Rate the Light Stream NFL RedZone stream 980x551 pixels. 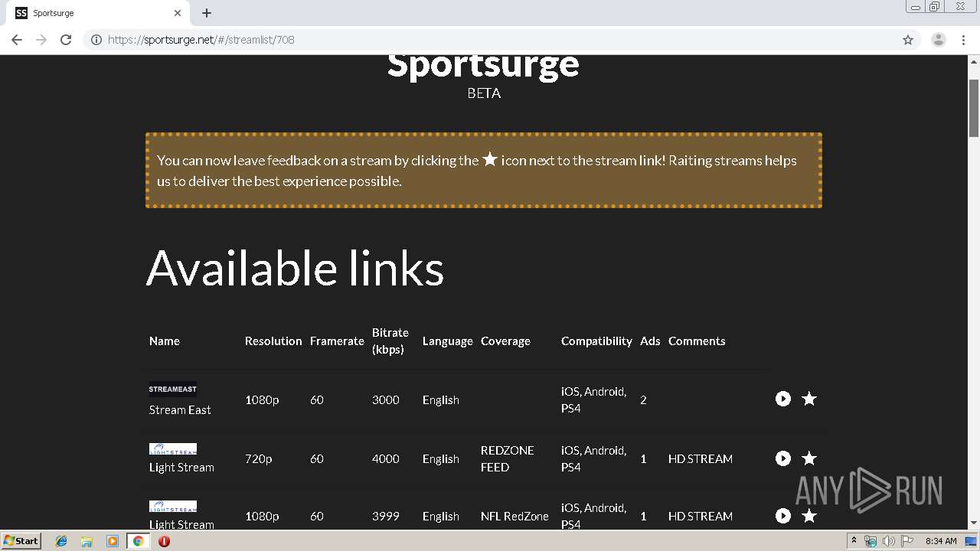coord(809,516)
